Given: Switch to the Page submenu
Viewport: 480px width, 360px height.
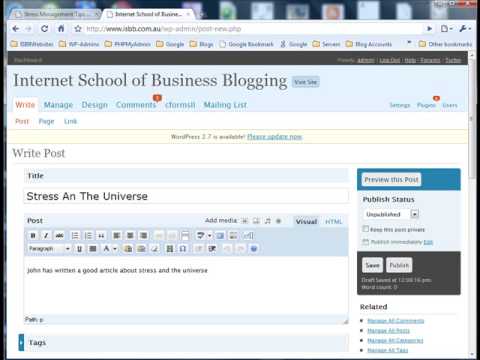Looking at the screenshot, I should point(46,121).
